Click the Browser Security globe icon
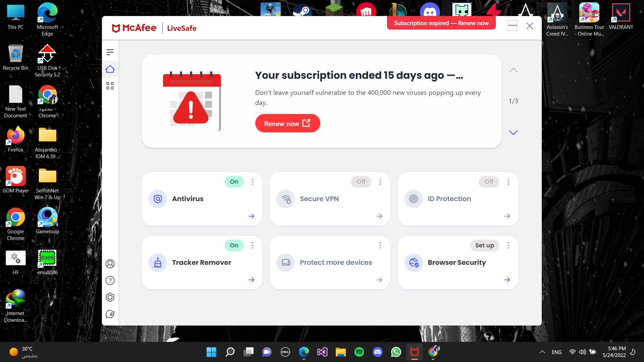This screenshot has height=362, width=644. 414,262
